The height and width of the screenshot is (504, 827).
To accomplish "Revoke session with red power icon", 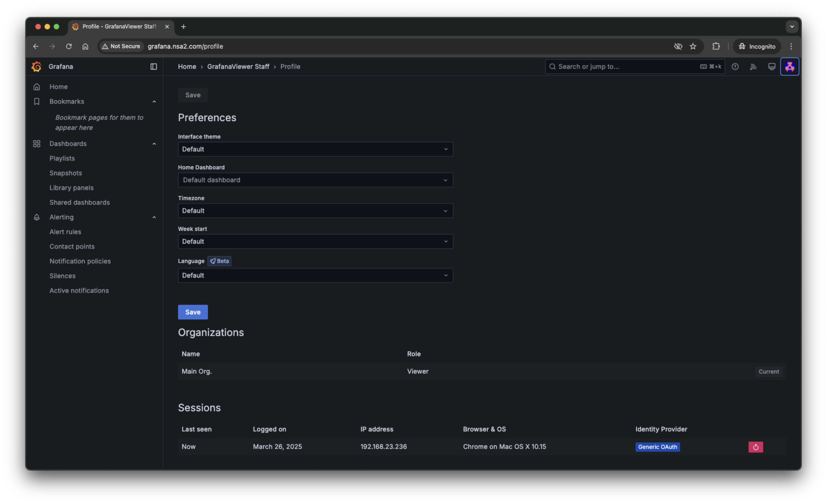I will pos(755,447).
